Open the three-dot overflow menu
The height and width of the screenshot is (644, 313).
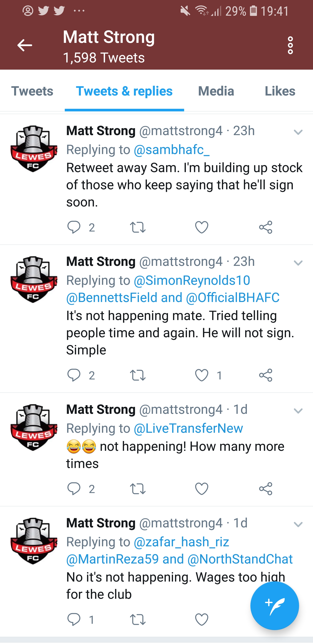click(x=290, y=45)
